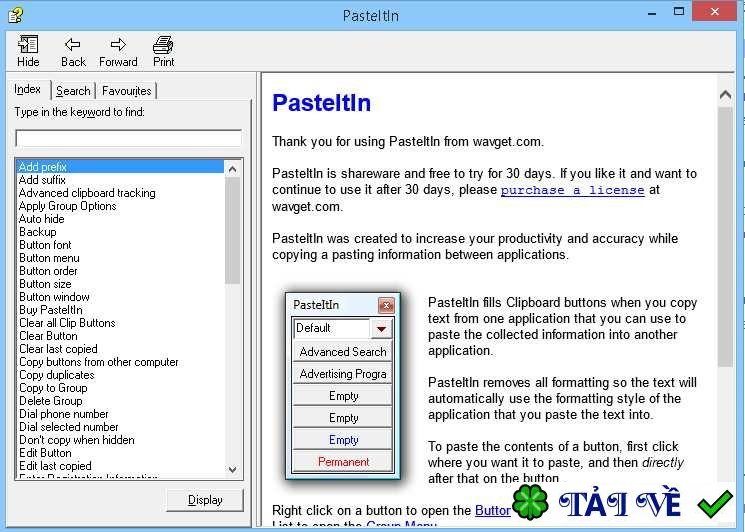Minimize the PasteItIn help window
This screenshot has height=532, width=745.
point(652,12)
